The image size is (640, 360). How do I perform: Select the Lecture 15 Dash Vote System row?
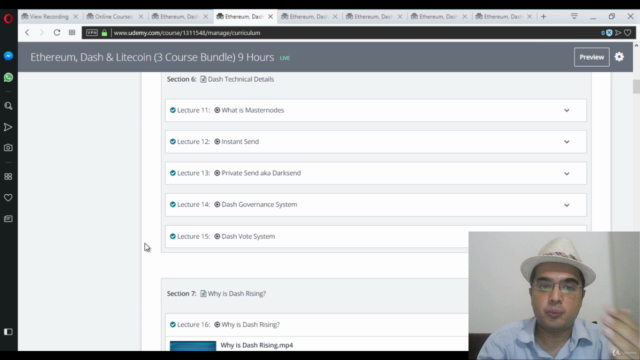317,236
